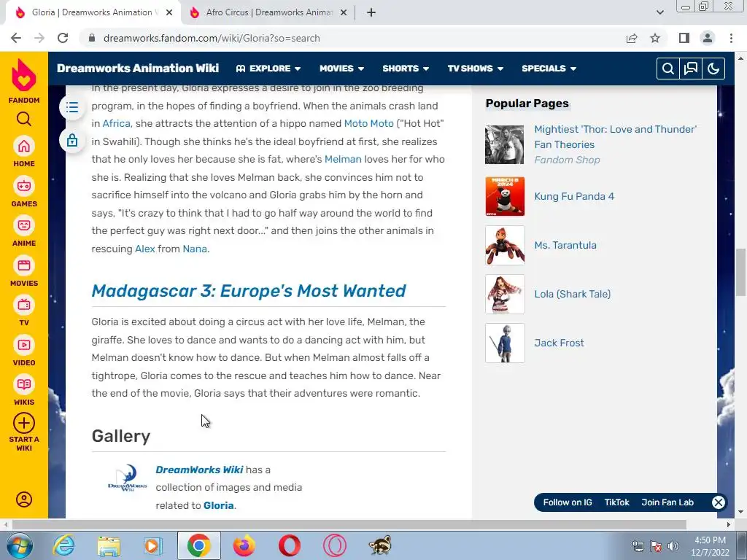Click the vertical page scrollbar thumb
Viewport: 747px width, 560px height.
741,272
